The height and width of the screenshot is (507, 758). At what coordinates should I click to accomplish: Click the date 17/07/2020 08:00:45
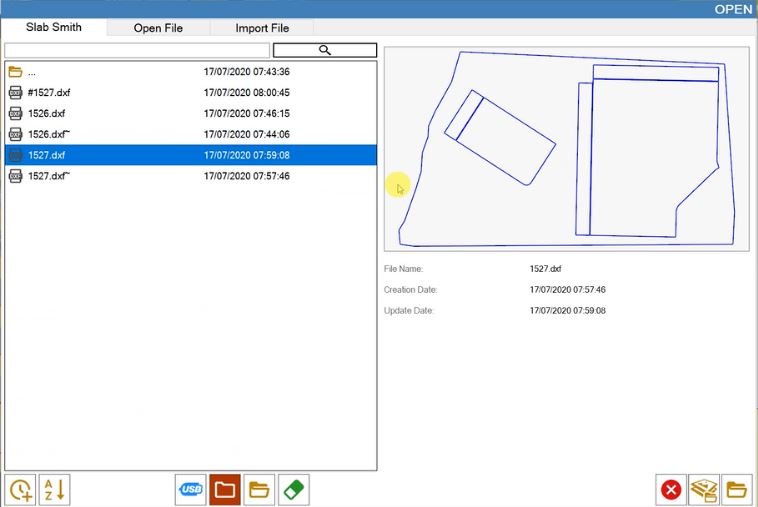click(x=247, y=93)
